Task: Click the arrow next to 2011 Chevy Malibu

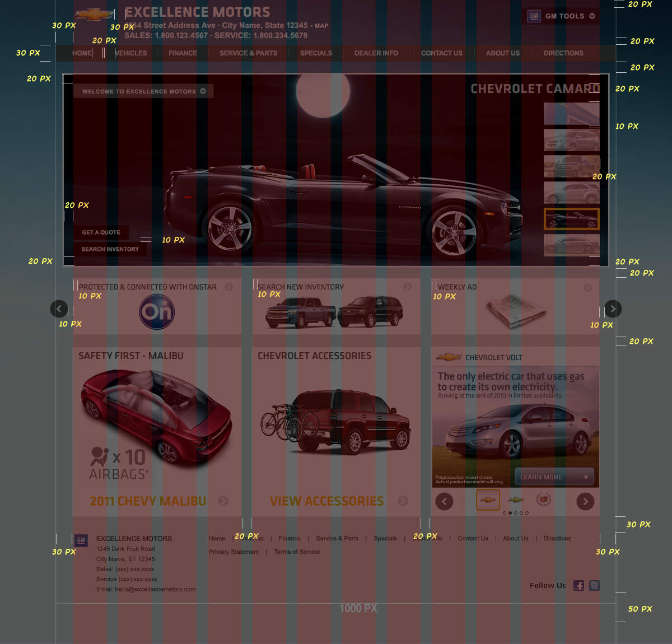Action: (223, 501)
